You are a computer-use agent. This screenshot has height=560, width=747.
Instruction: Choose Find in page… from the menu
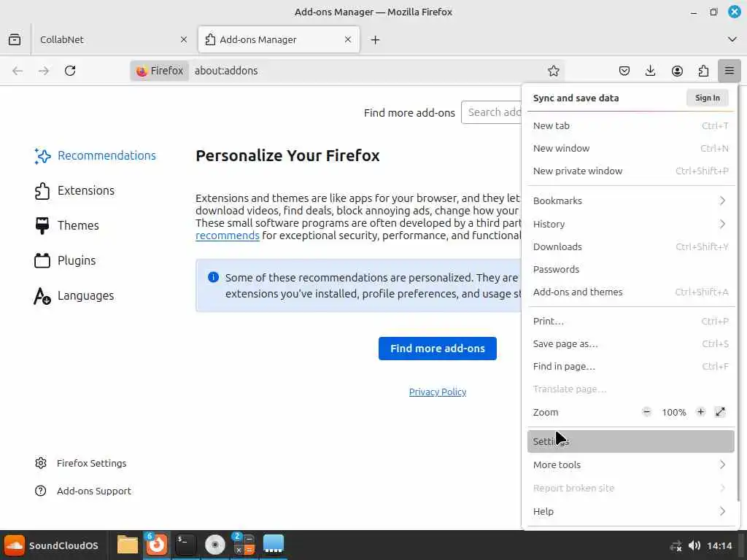[631, 366]
